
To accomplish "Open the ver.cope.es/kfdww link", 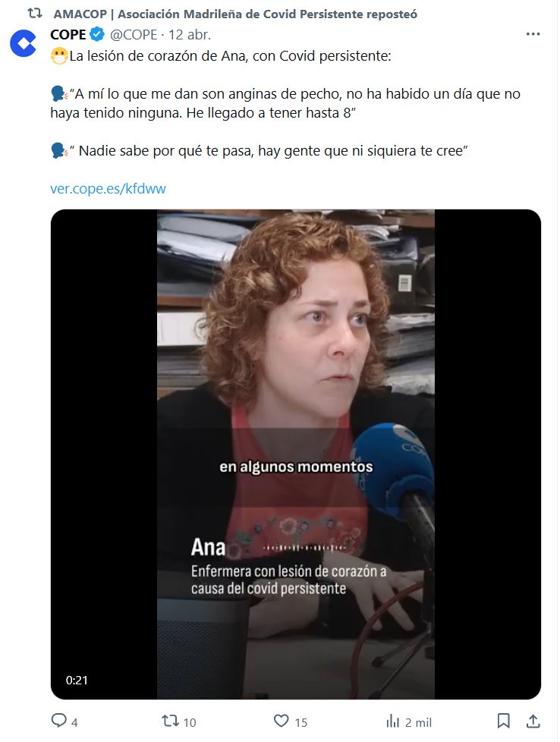I will (108, 188).
